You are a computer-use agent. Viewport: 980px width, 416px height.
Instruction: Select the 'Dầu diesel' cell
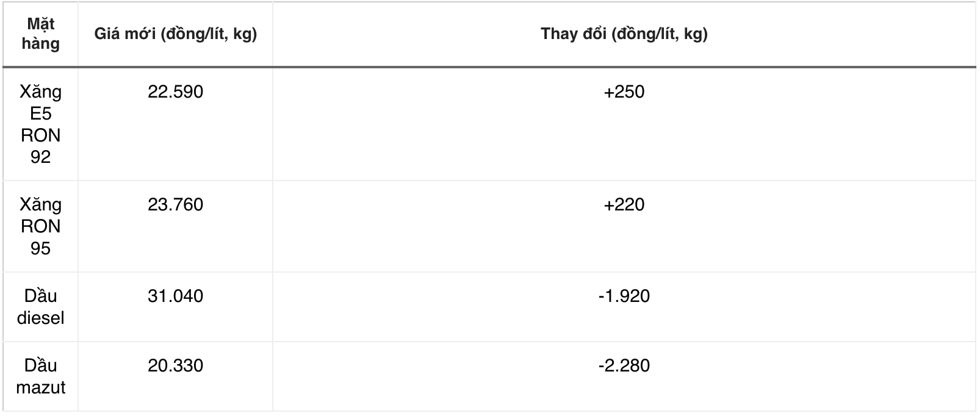[x=40, y=307]
